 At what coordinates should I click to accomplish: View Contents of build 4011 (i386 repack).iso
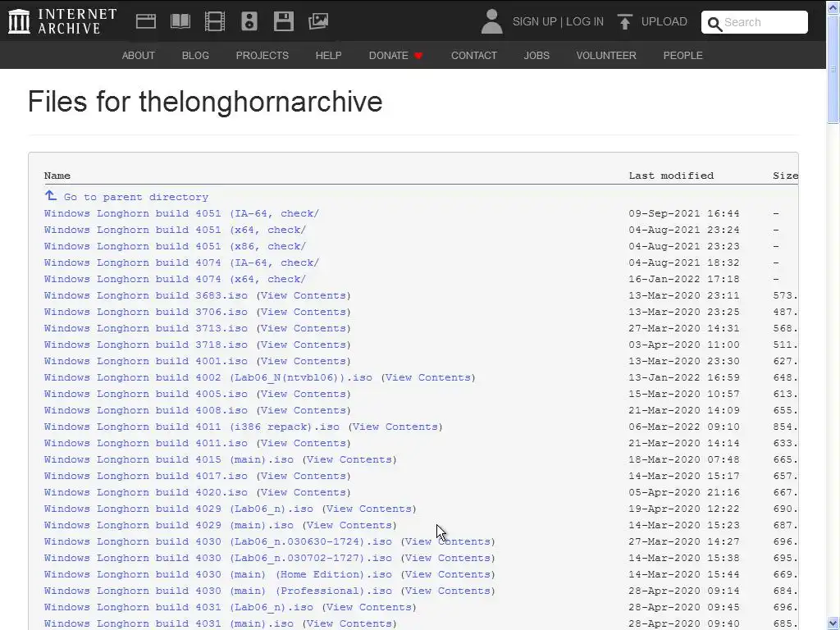point(395,427)
